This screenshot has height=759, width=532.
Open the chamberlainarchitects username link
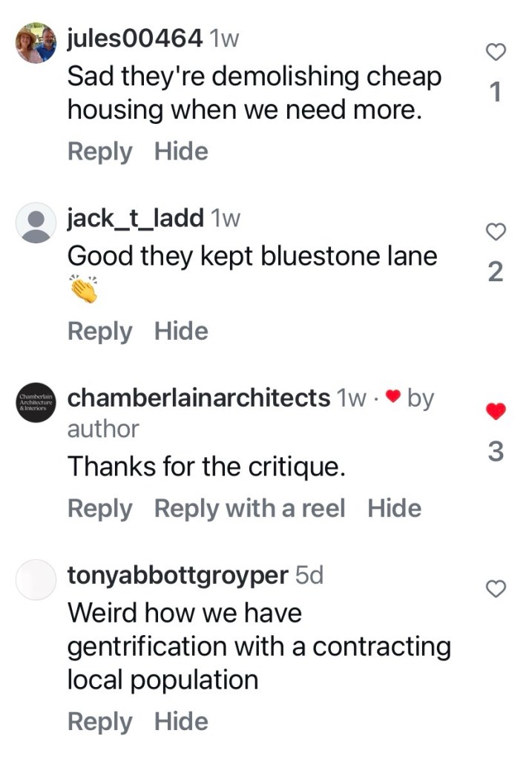[198, 398]
